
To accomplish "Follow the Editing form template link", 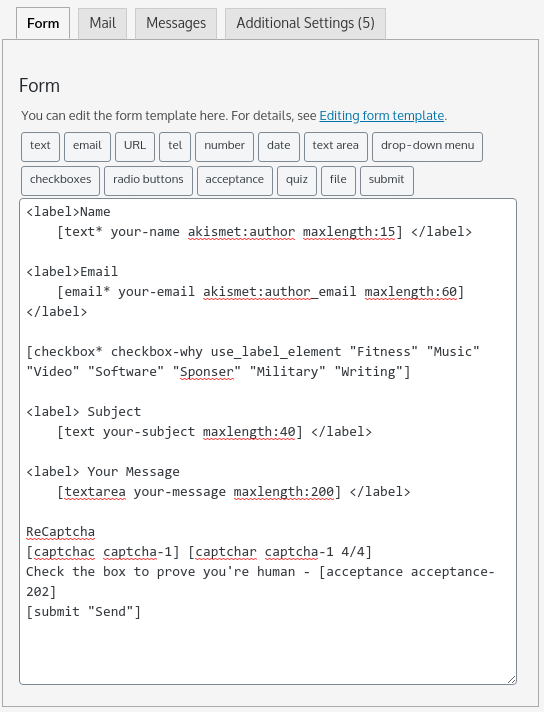I will 381,116.
